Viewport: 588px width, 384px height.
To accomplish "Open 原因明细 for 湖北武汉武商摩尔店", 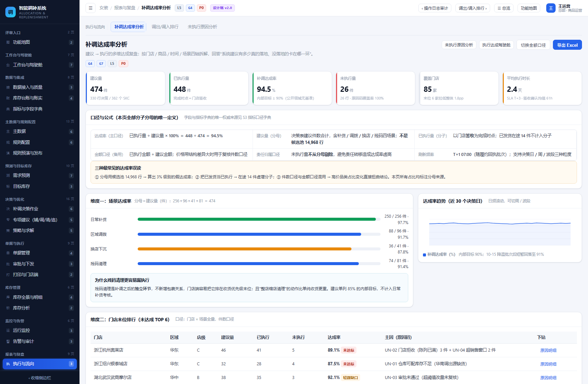I will 548,378.
